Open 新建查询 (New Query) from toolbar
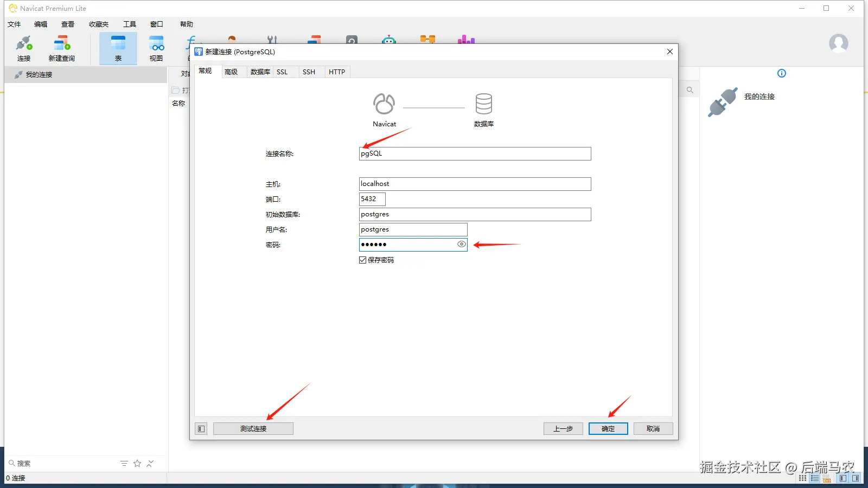This screenshot has height=488, width=868. click(x=62, y=48)
